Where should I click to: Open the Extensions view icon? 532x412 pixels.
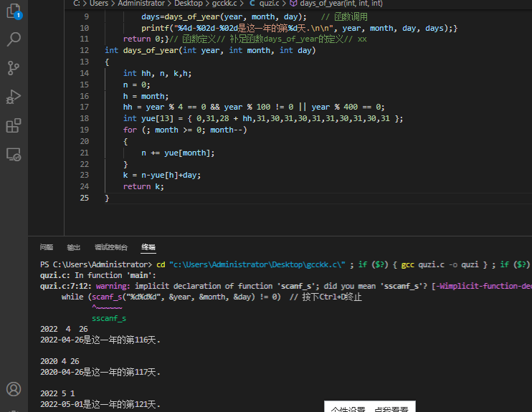pos(14,126)
